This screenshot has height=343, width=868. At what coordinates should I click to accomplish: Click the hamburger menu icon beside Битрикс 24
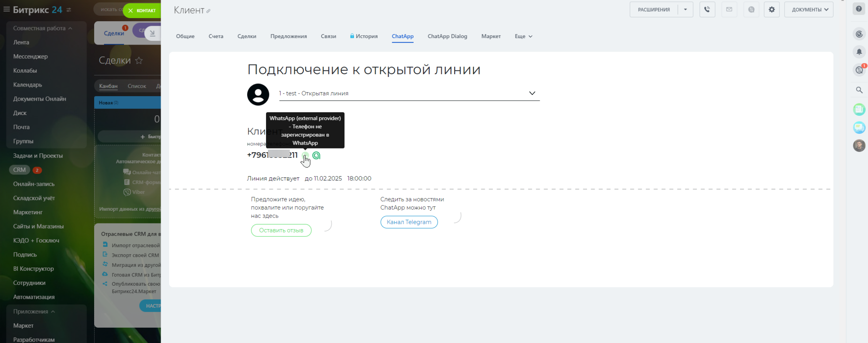[x=7, y=9]
